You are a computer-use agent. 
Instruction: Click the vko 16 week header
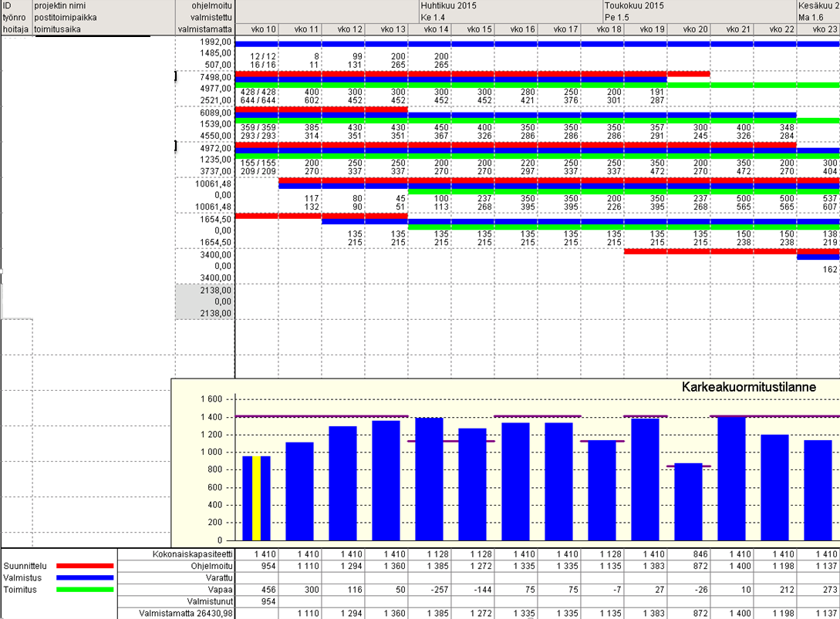point(516,29)
